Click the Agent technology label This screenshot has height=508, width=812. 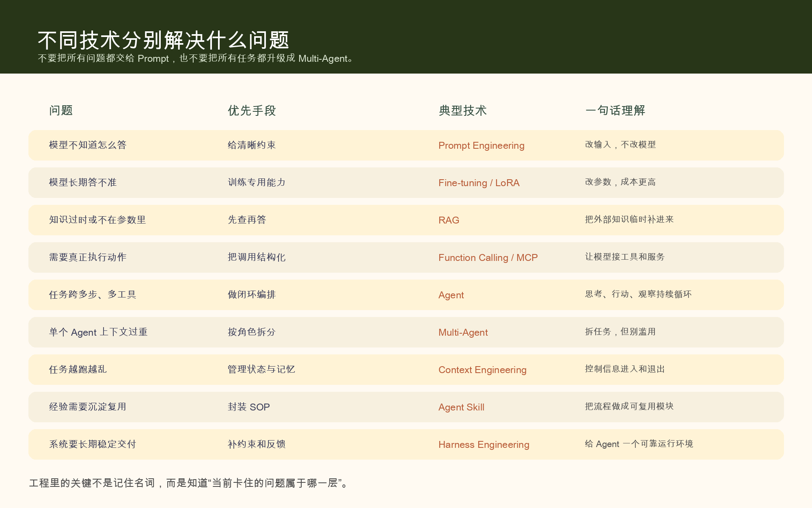[451, 295]
